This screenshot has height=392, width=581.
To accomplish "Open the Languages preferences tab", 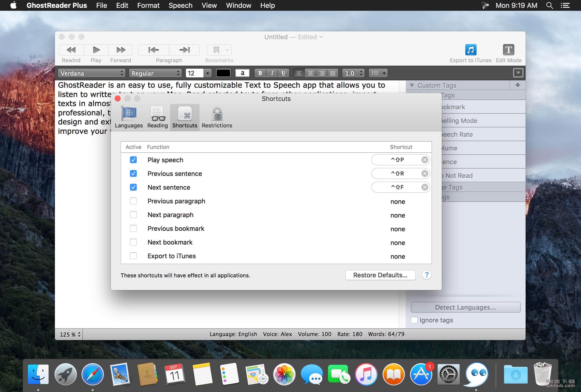I will (129, 117).
